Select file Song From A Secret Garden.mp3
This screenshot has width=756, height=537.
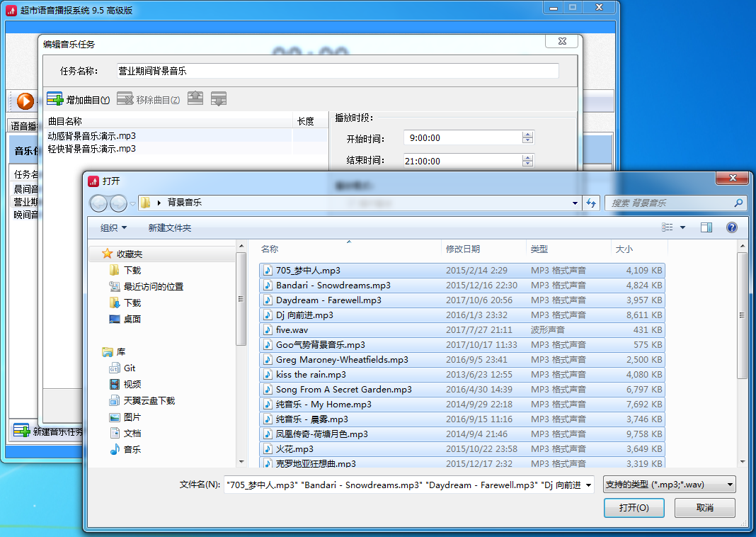pos(462,390)
